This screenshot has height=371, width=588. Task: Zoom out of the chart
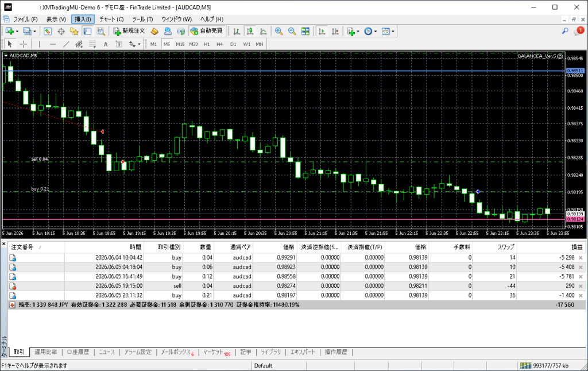(292, 31)
